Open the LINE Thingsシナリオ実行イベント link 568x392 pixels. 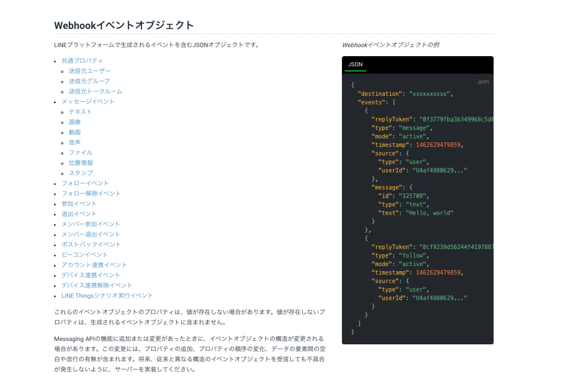point(107,296)
